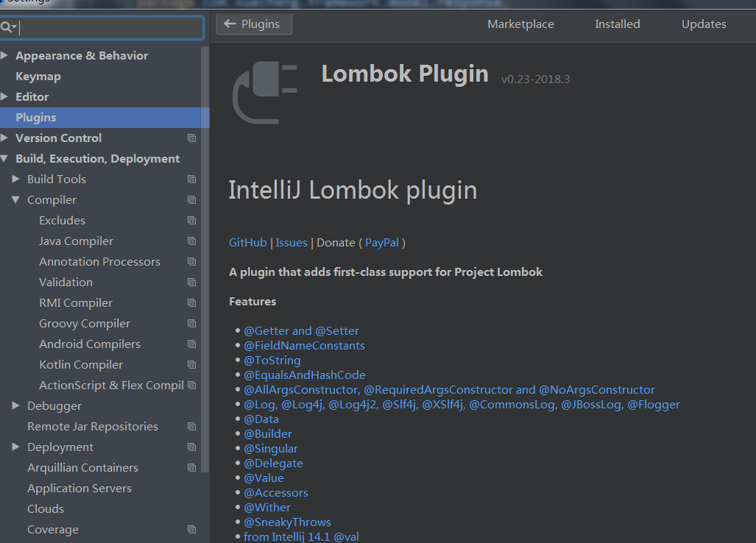Switch to the Marketplace tab
Image resolution: width=756 pixels, height=543 pixels.
520,24
